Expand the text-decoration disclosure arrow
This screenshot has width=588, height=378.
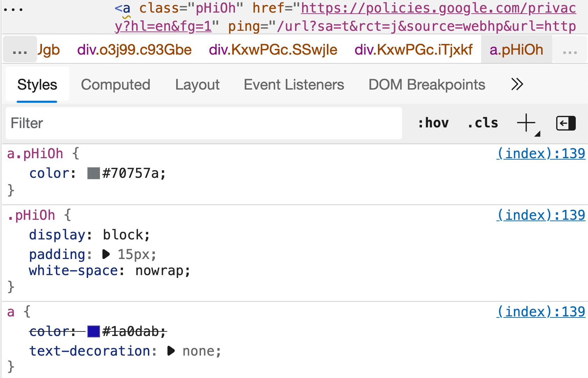(x=171, y=351)
